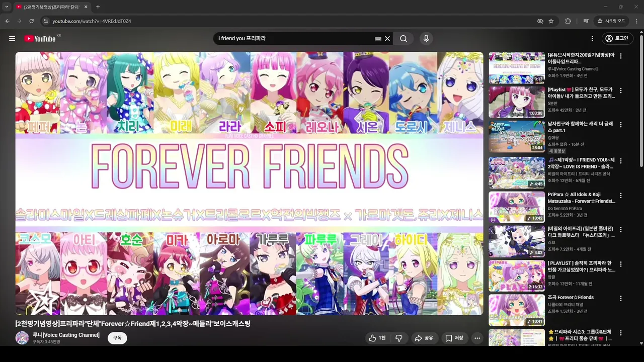This screenshot has width=644, height=362.
Task: Open the on-screen keyboard icon in search
Action: click(378, 39)
